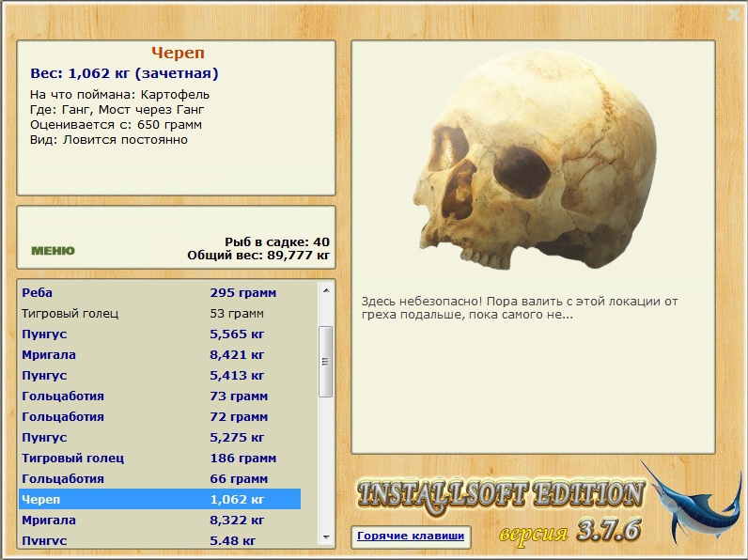Select the Пунгус 5,275 кг row
This screenshot has height=560, width=748.
[160, 438]
